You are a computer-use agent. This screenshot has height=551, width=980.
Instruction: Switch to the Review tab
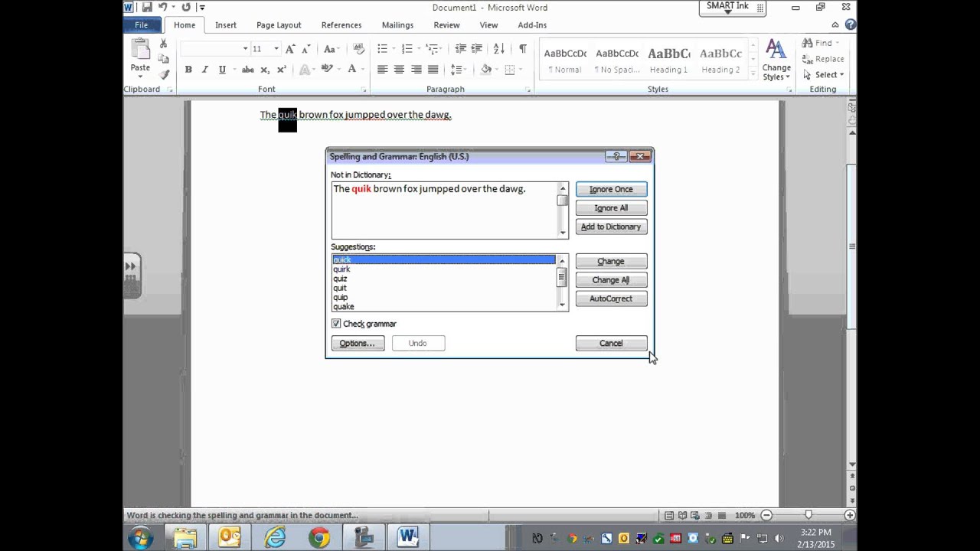click(447, 25)
